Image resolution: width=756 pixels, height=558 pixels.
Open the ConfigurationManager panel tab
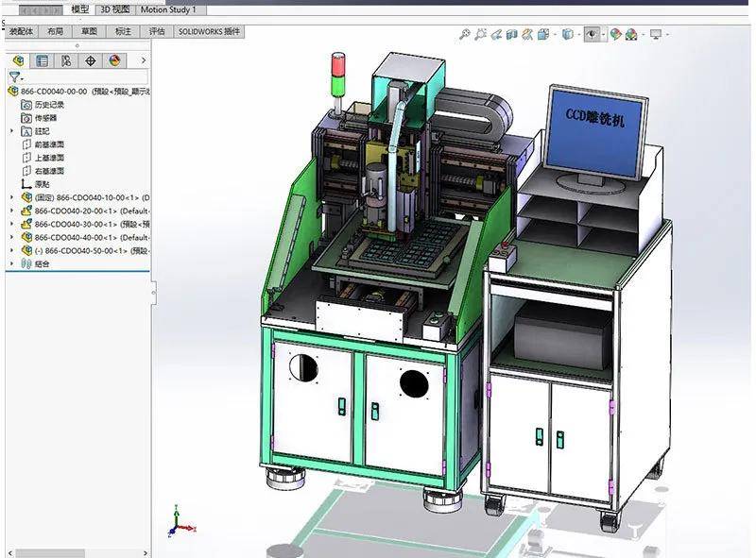(x=66, y=60)
